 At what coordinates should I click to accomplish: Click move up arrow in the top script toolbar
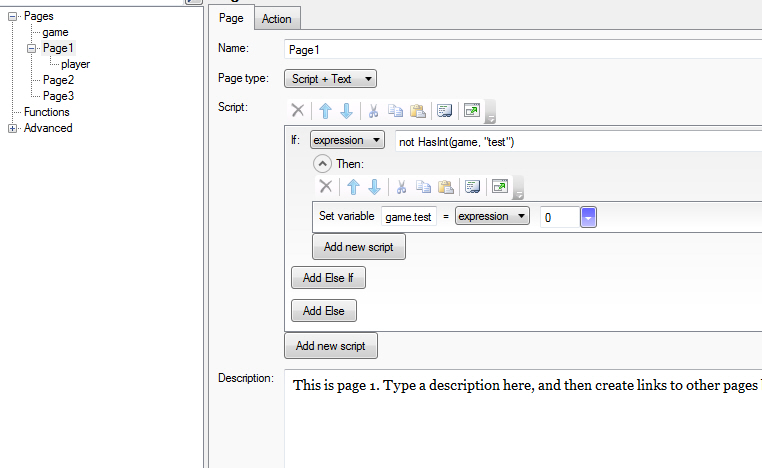[x=325, y=111]
